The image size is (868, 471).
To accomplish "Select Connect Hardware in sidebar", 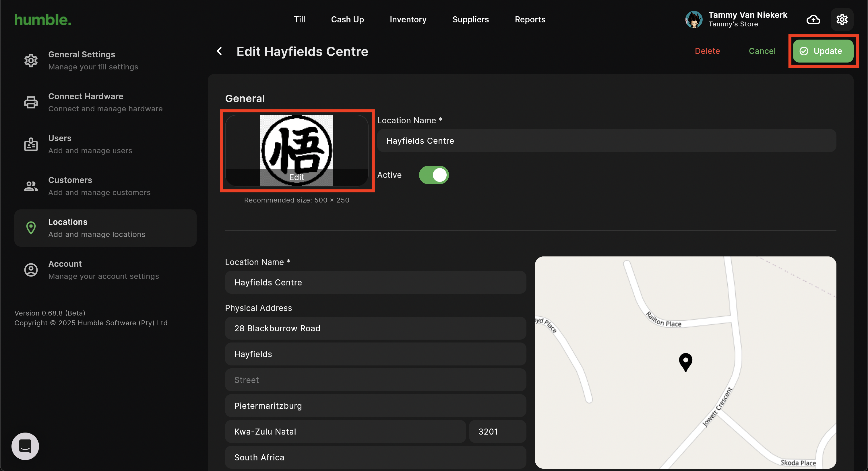I will tap(105, 102).
